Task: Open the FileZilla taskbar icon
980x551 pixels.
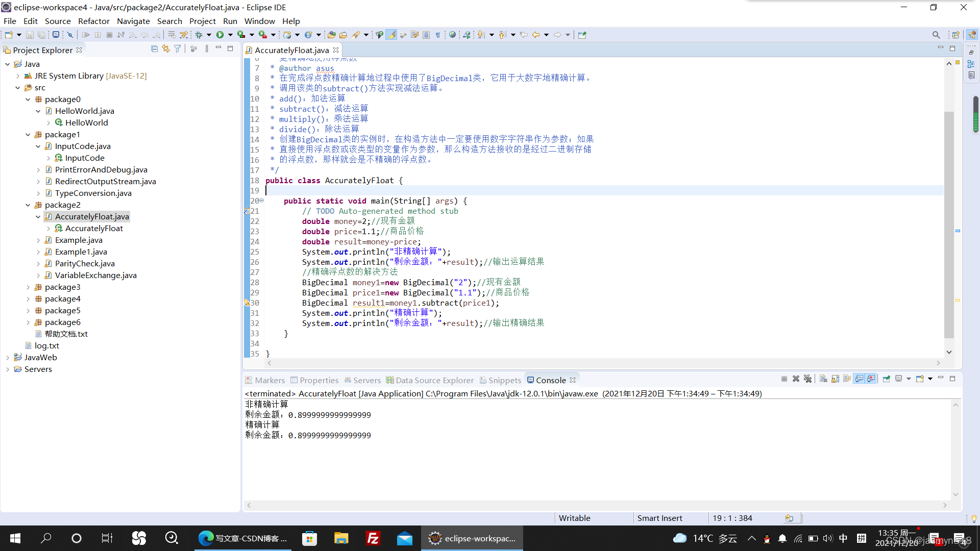Action: pyautogui.click(x=373, y=538)
